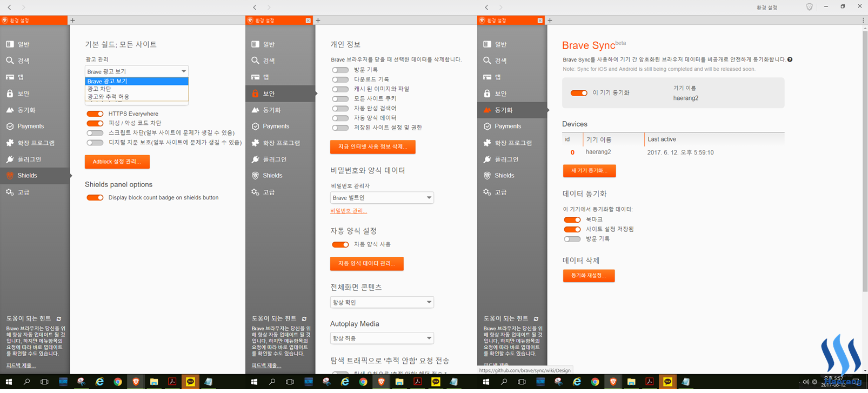Viewport: 868px width, 393px height.
Task: Enable 모든 사이트 쿠키 switch
Action: point(340,99)
